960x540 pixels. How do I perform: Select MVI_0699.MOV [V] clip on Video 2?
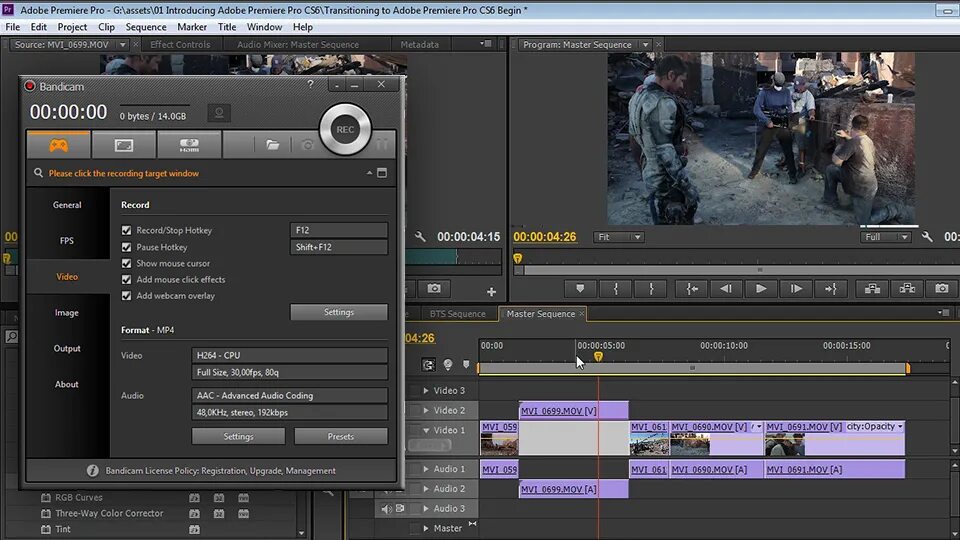coord(574,410)
